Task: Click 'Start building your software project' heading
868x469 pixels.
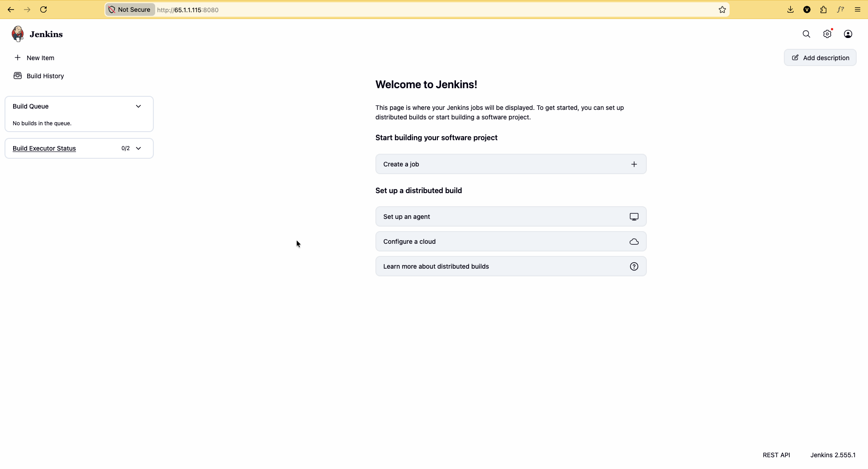Action: (x=436, y=137)
